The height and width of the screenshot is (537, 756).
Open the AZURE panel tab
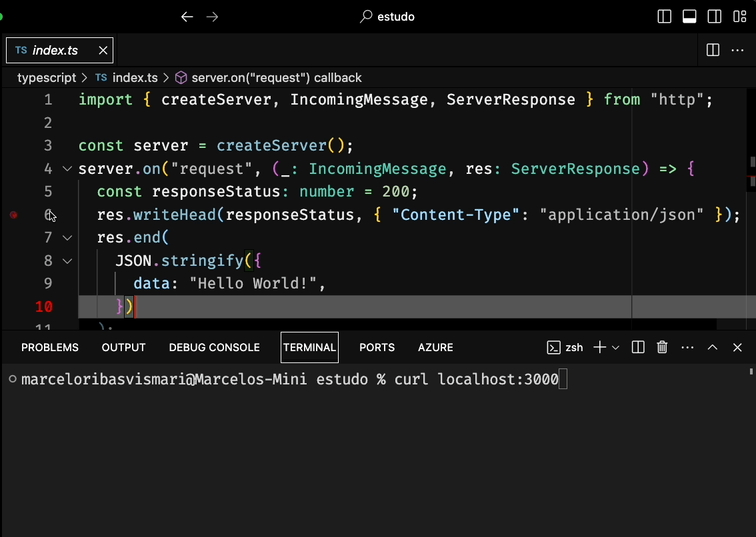pos(435,348)
